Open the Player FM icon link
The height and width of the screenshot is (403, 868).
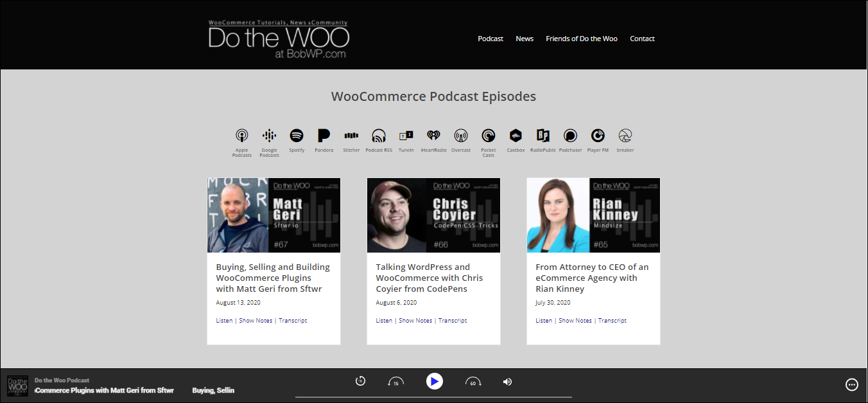pos(598,136)
